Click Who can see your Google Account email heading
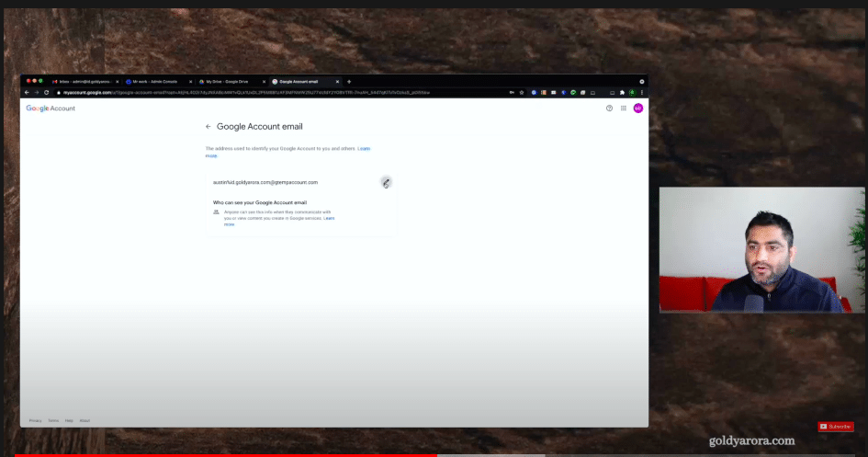The image size is (868, 457). pos(260,202)
